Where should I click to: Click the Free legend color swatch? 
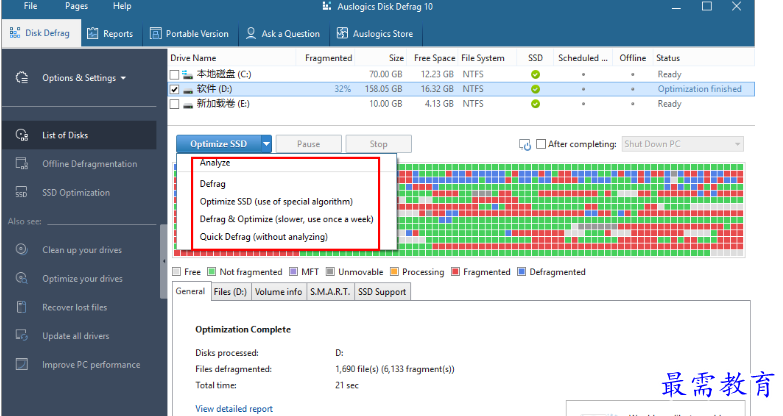coord(176,272)
